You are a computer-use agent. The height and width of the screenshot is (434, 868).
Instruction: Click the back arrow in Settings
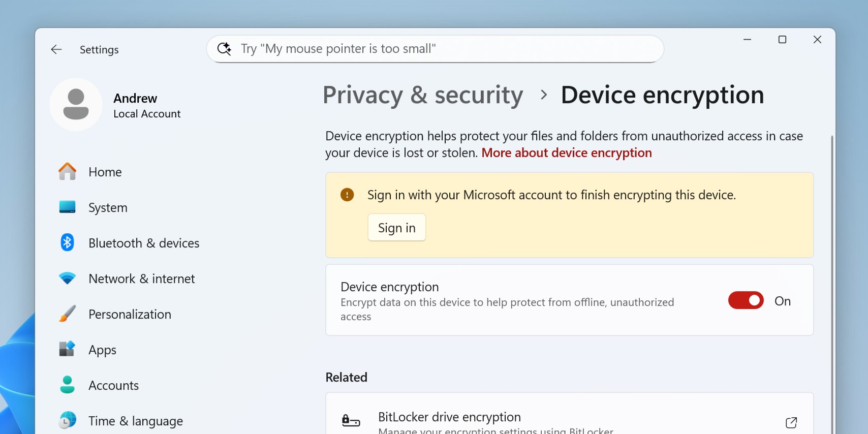click(x=56, y=49)
